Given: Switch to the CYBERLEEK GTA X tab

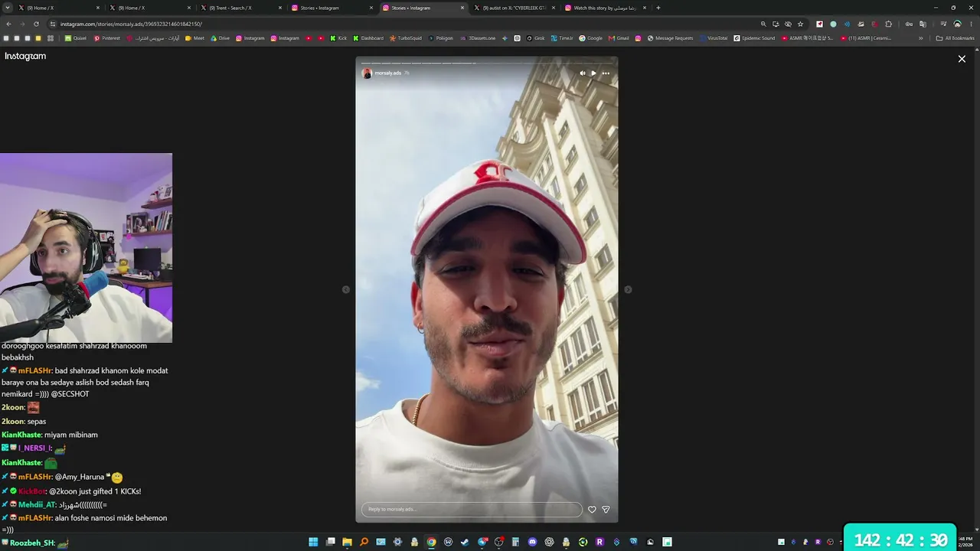Looking at the screenshot, I should 514,8.
